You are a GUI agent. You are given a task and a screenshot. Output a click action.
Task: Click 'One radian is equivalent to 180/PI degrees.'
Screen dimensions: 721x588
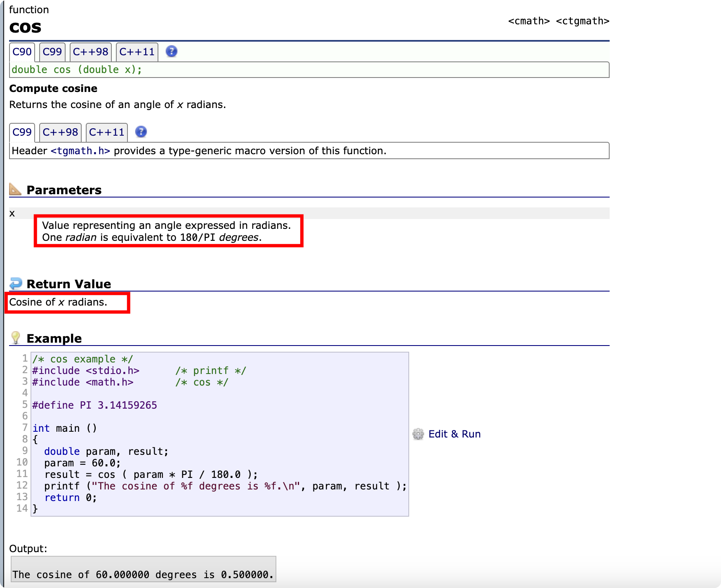152,237
